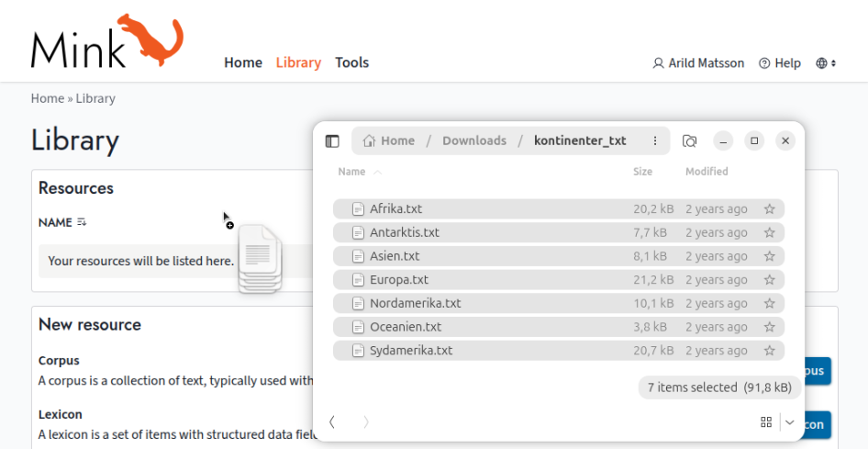Image resolution: width=868 pixels, height=449 pixels.
Task: Maximize the file manager window
Action: coord(754,140)
